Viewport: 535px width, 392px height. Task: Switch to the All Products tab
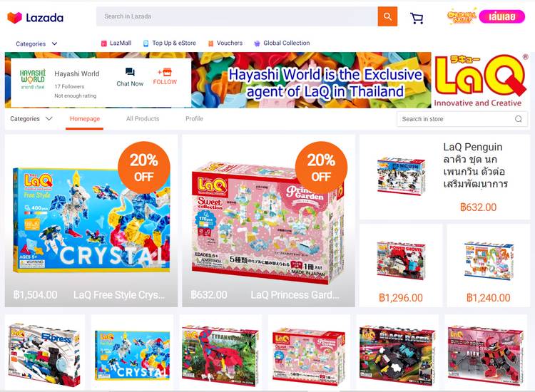(143, 118)
